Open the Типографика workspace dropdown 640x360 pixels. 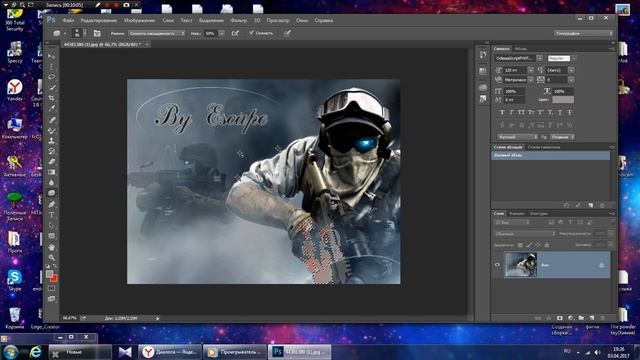584,33
